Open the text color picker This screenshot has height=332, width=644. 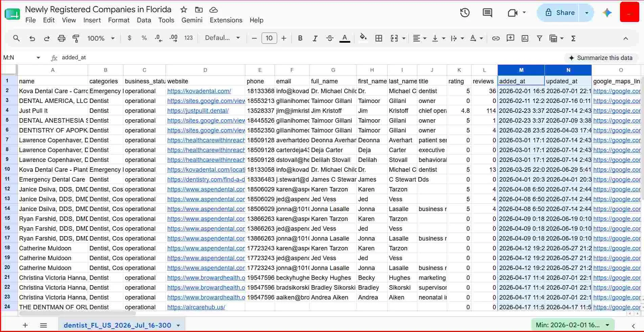point(345,38)
